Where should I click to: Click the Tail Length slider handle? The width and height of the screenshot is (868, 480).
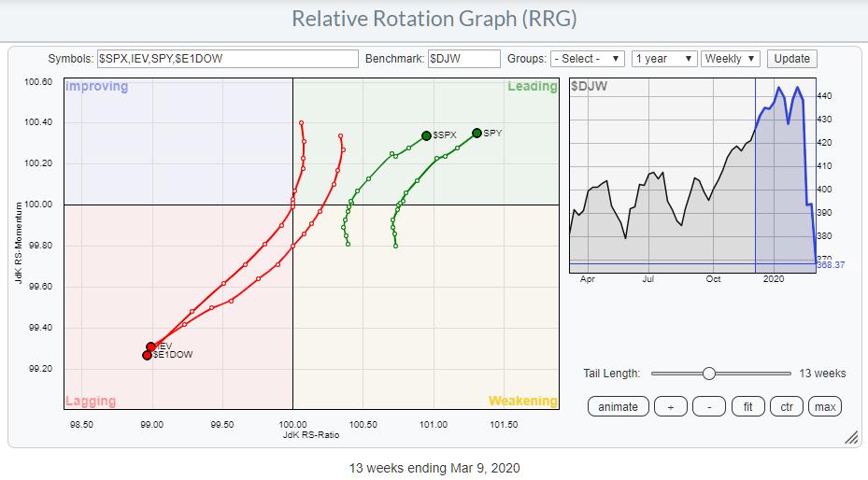pos(709,374)
